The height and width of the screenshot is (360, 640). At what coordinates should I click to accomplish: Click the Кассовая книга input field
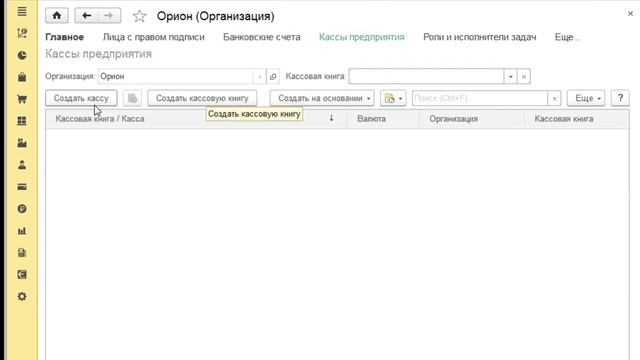tap(427, 76)
